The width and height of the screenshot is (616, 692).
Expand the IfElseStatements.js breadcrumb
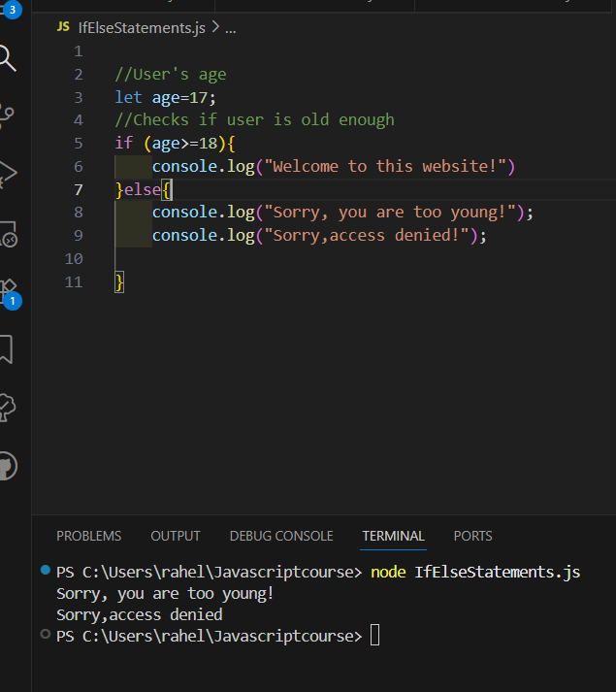click(x=141, y=28)
